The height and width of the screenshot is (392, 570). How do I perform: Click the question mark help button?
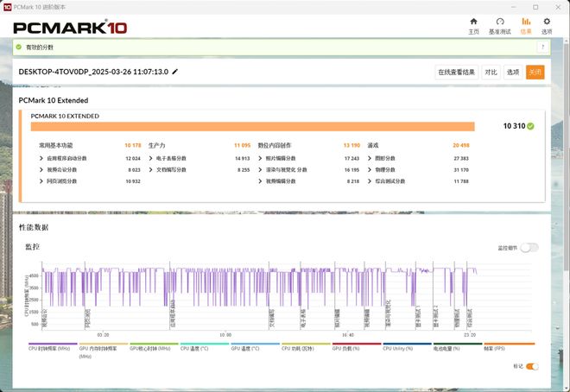[542, 47]
